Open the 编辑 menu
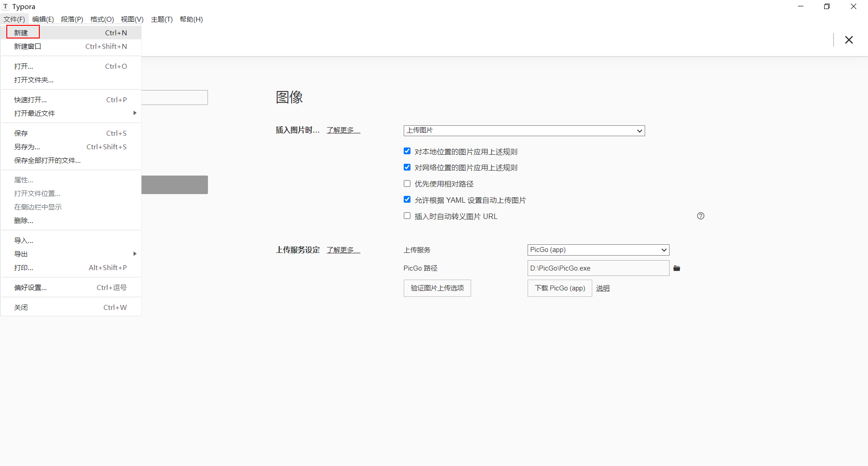Image resolution: width=868 pixels, height=466 pixels. 43,19
